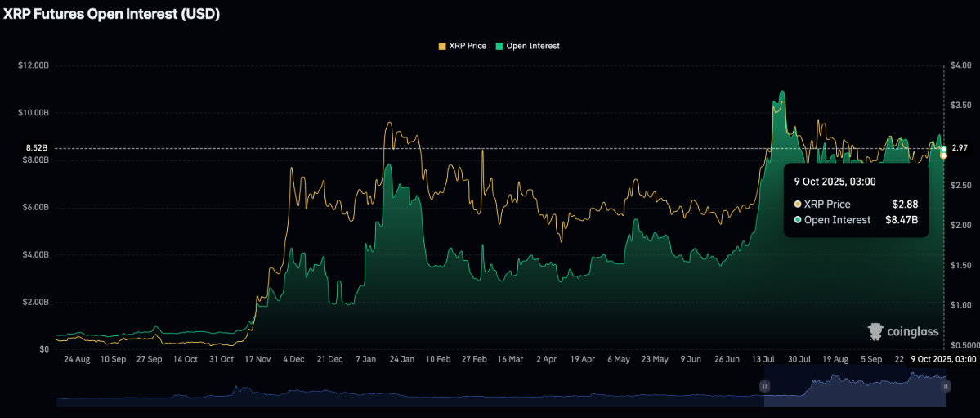Click the 2.97 right axis marker label

(x=960, y=148)
